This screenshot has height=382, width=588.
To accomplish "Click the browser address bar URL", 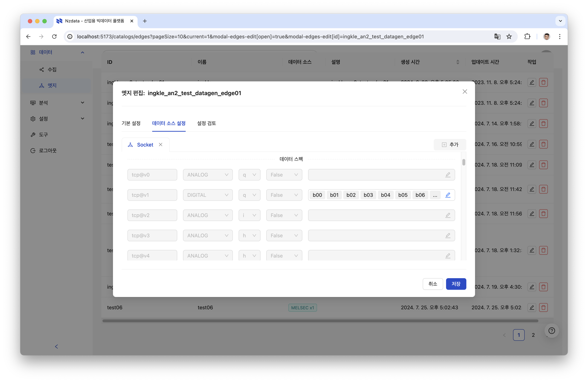I will click(x=250, y=37).
